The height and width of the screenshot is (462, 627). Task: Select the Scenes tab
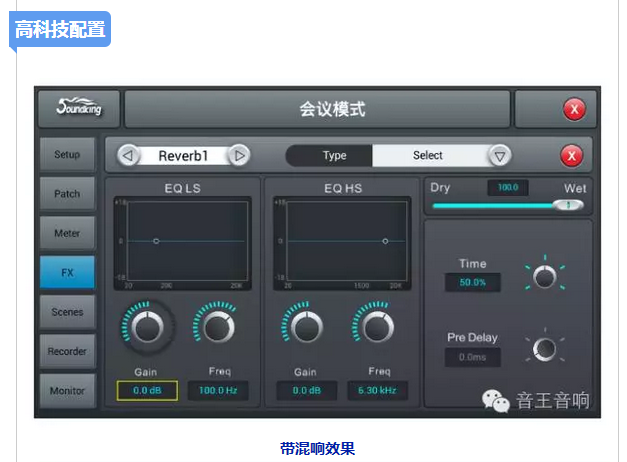67,312
